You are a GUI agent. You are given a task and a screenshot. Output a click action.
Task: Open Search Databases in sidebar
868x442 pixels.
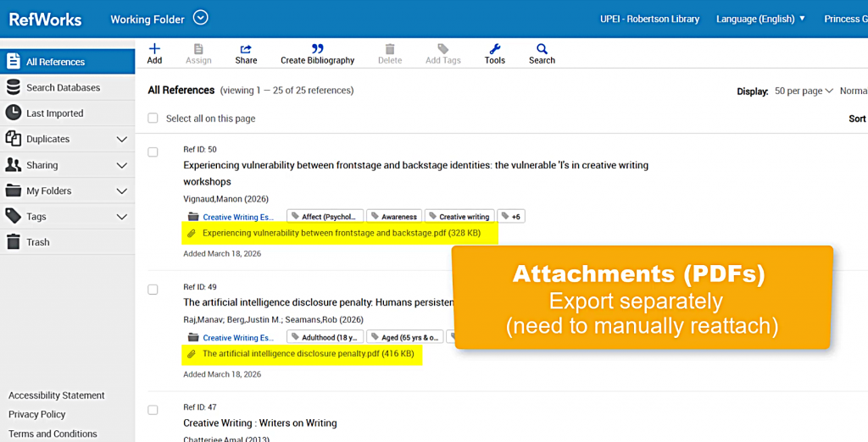(x=63, y=88)
